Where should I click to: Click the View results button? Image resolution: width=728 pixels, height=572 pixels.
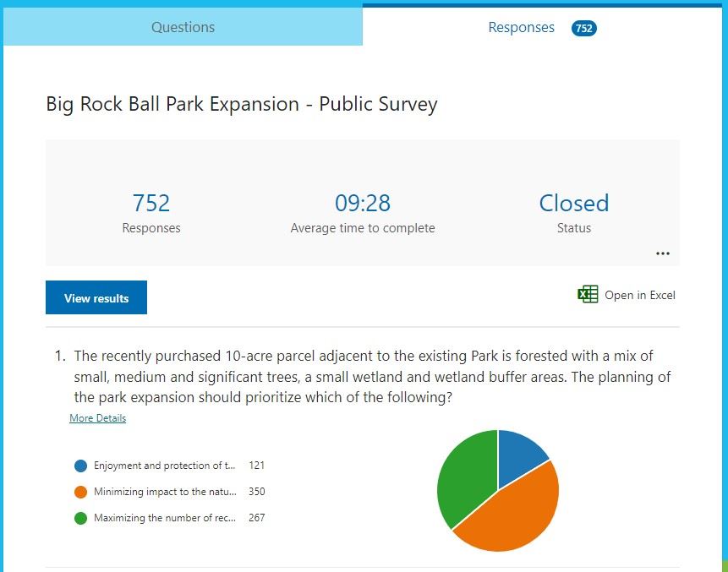point(96,297)
